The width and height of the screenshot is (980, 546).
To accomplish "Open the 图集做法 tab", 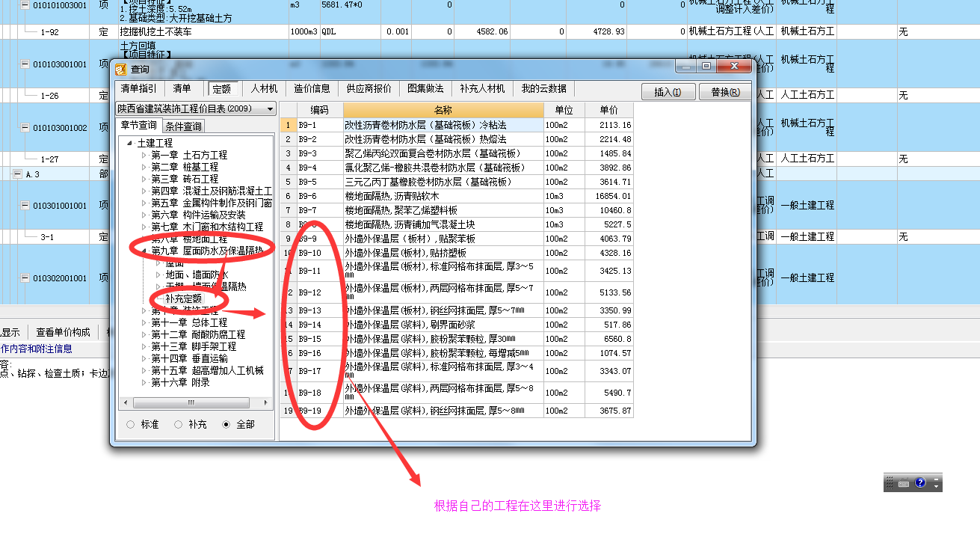I will click(425, 88).
